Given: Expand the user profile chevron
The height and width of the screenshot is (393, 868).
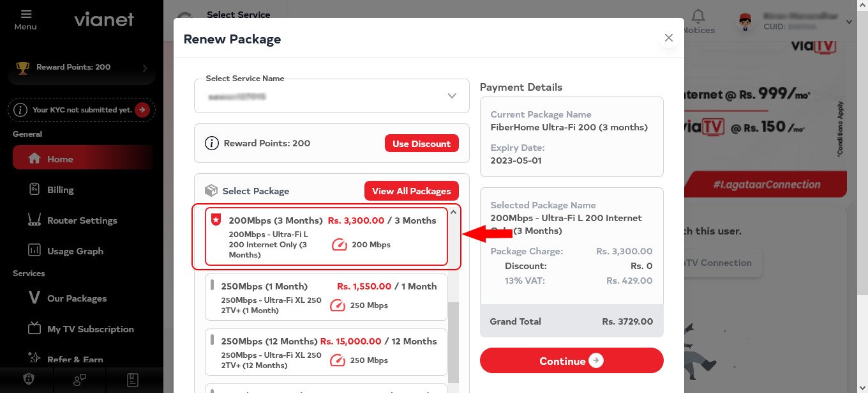Looking at the screenshot, I should [x=849, y=22].
